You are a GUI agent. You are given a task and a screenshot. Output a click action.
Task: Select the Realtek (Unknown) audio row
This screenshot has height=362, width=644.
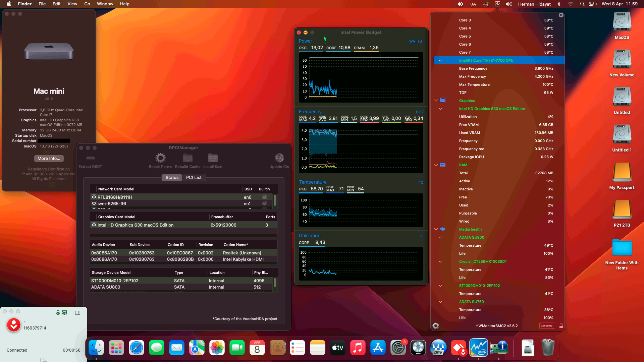(184, 253)
